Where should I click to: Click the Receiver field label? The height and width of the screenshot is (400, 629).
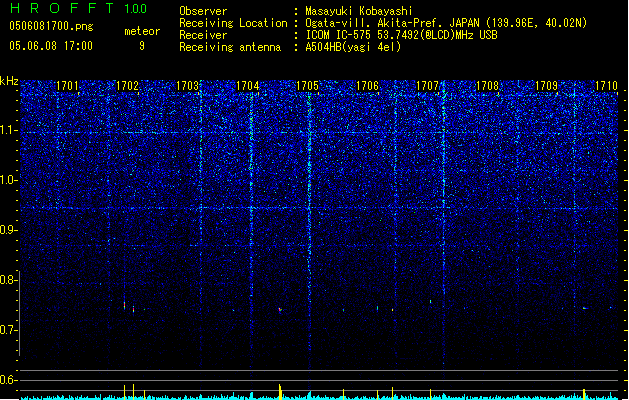203,35
